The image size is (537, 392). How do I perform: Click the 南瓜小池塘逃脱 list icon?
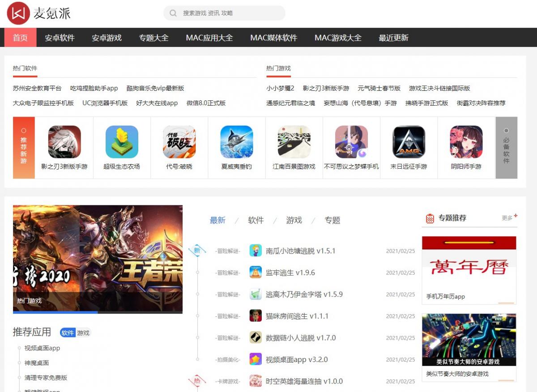click(256, 251)
